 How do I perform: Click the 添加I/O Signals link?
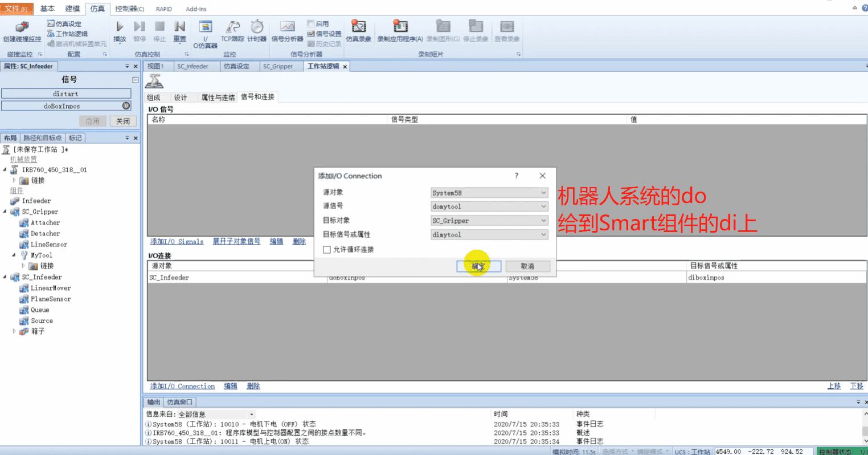pos(177,242)
